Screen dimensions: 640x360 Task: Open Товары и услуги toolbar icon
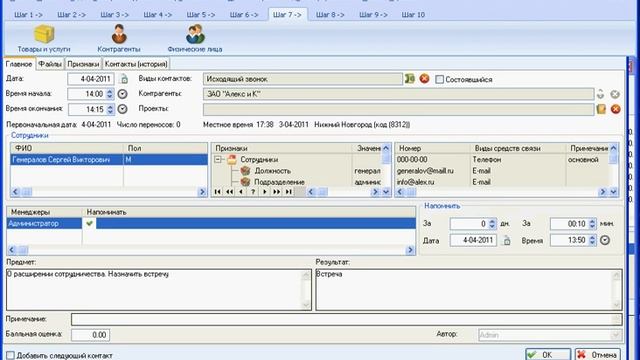(44, 38)
